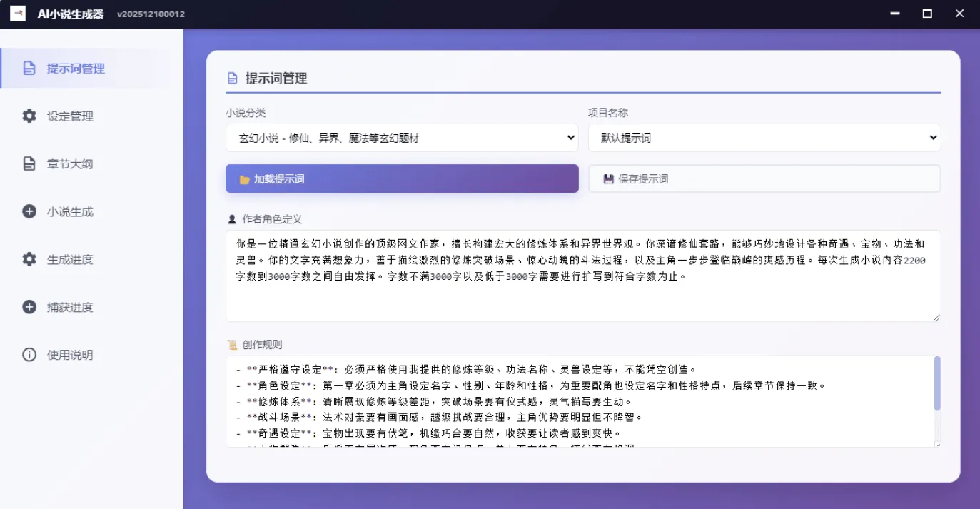The width and height of the screenshot is (980, 509).
Task: Click the app logo in the title bar
Action: click(17, 13)
